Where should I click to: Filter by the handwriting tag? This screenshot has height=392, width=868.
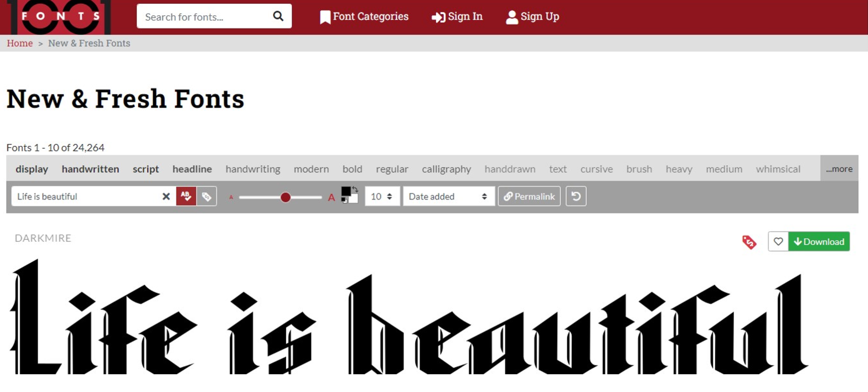tap(253, 169)
